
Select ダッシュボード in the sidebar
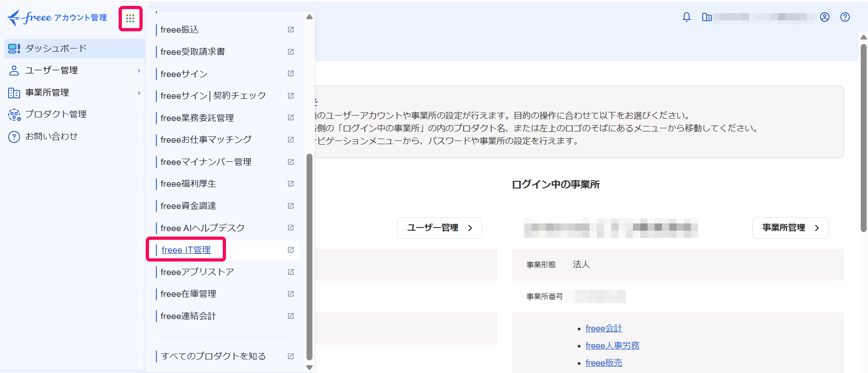75,48
